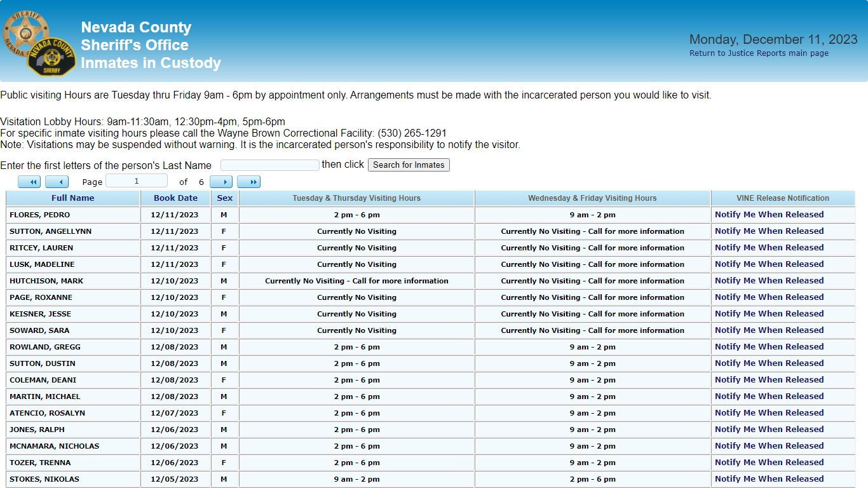
Task: Go to the previous page of results
Action: point(57,182)
